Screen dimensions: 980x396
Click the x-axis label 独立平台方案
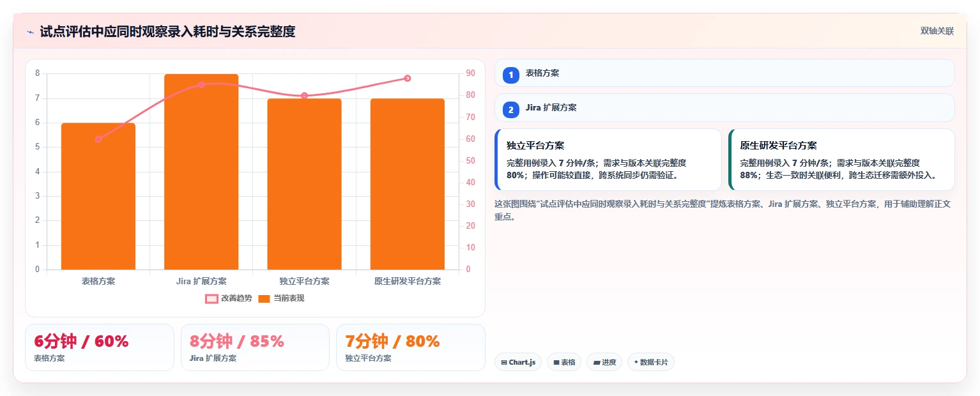(304, 281)
